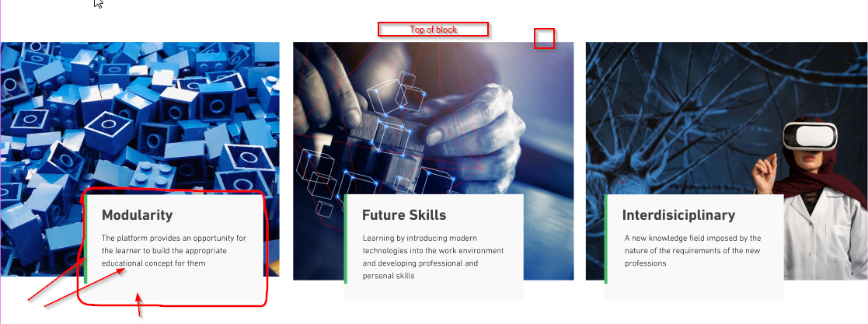The width and height of the screenshot is (868, 324).
Task: Click the Modularity card heading
Action: coord(138,215)
